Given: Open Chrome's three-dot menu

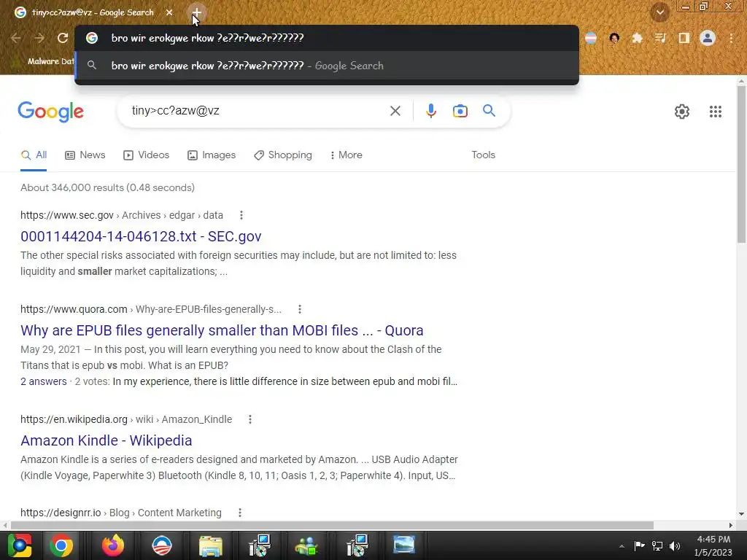Looking at the screenshot, I should 731,38.
